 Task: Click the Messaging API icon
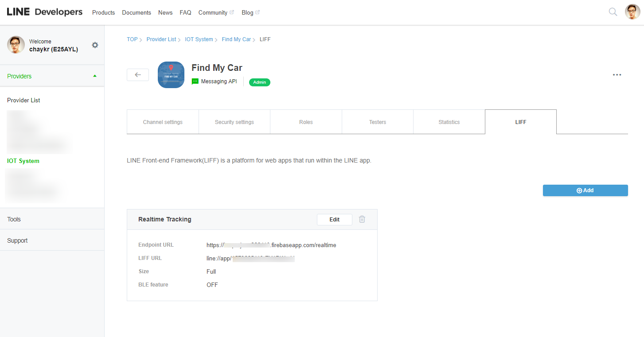pos(195,81)
